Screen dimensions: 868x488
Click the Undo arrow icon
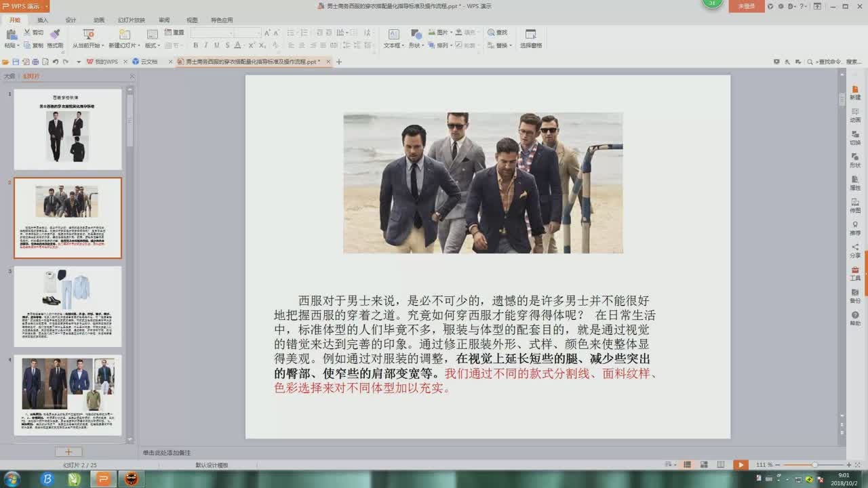point(56,62)
